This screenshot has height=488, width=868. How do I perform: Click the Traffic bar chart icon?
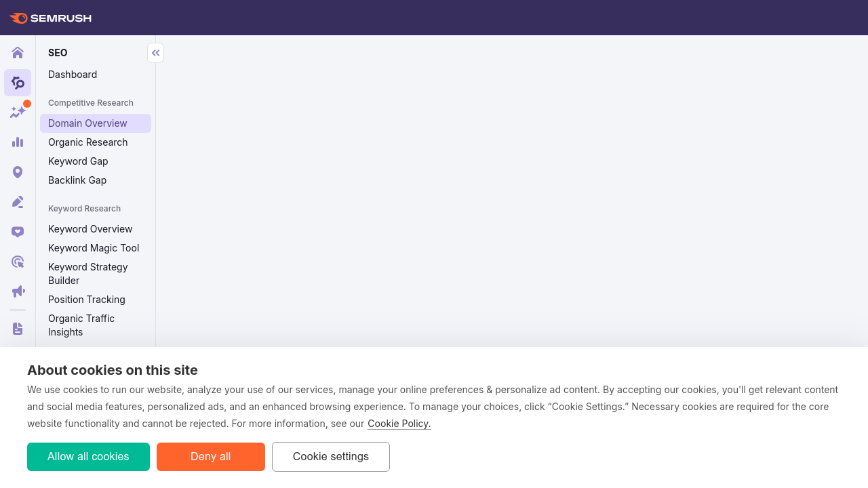point(17,142)
